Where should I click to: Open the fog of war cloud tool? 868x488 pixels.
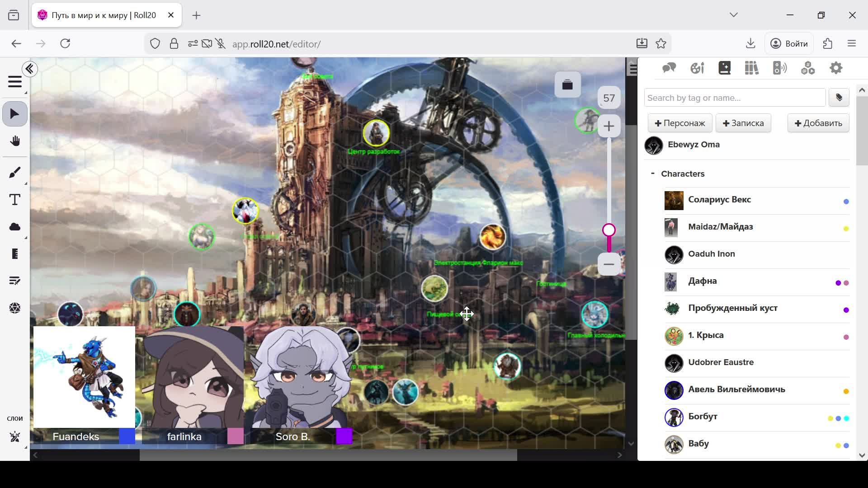[14, 227]
